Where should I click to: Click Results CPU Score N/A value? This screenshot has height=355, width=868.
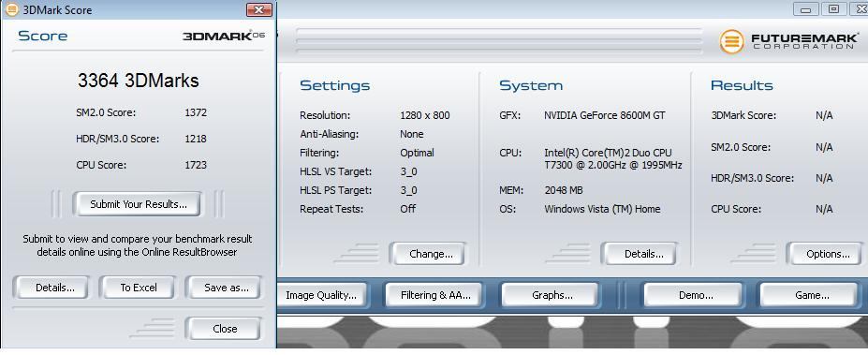tap(824, 209)
